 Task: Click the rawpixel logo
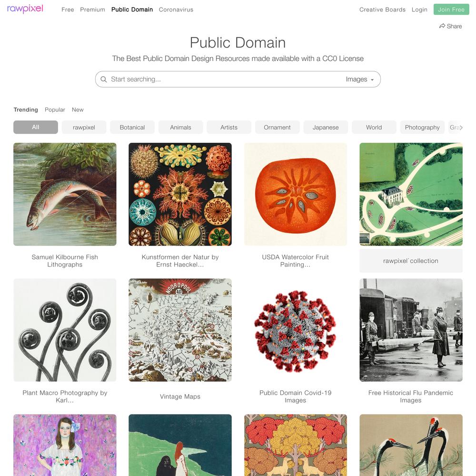(x=25, y=9)
